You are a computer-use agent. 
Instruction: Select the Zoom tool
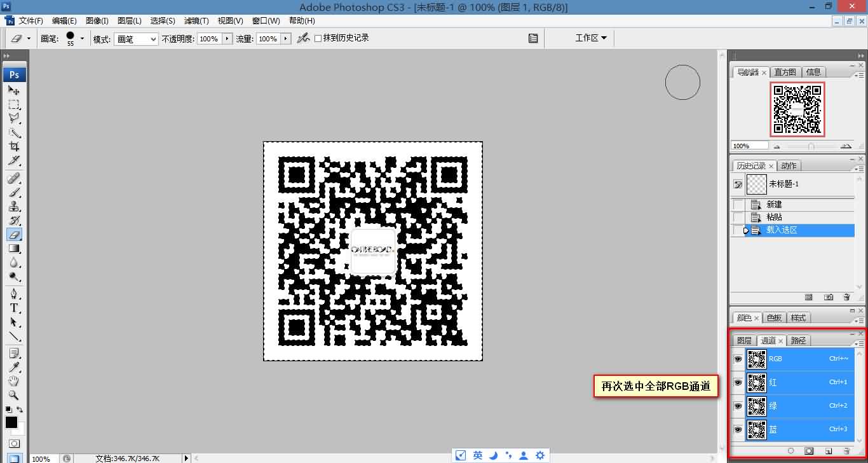pyautogui.click(x=14, y=395)
